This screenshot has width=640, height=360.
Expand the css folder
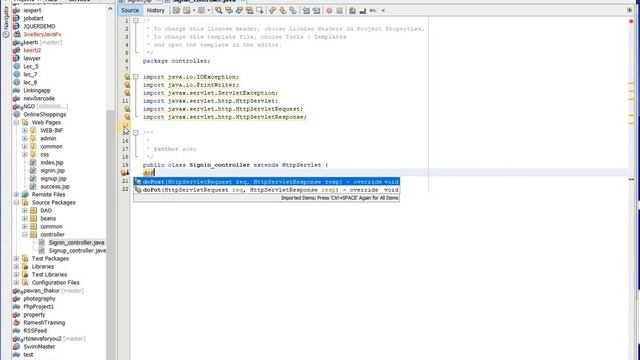click(x=25, y=155)
